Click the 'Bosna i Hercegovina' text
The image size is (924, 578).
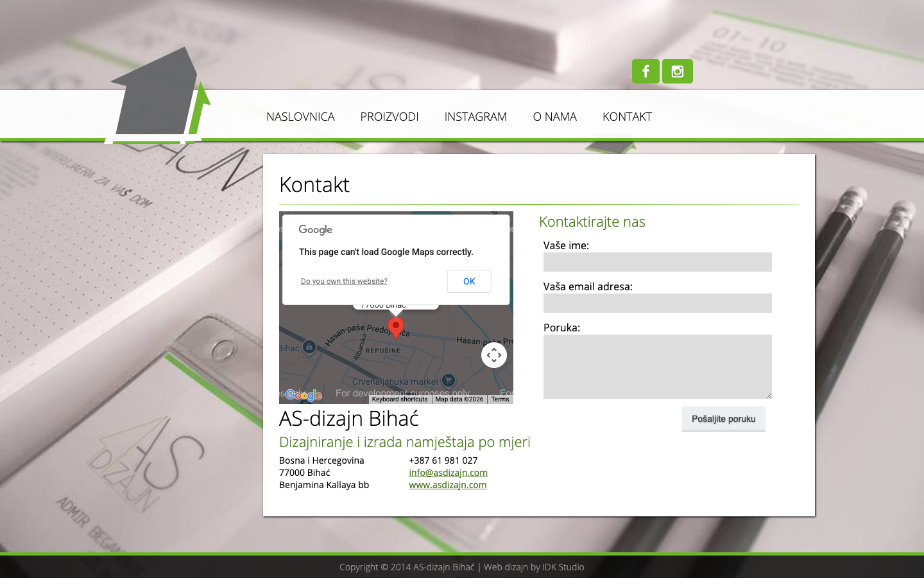pyautogui.click(x=321, y=460)
